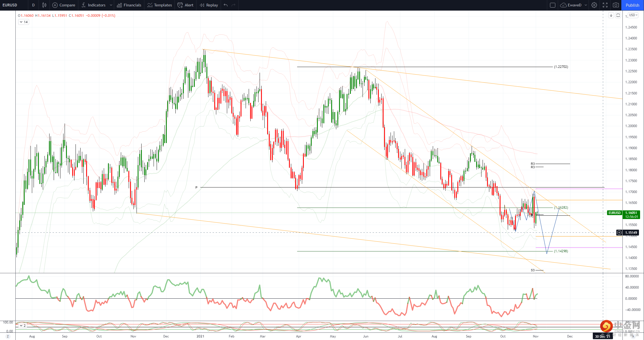Viewport: 644px width, 340px height.
Task: Enter fullscreen mode
Action: click(x=605, y=5)
